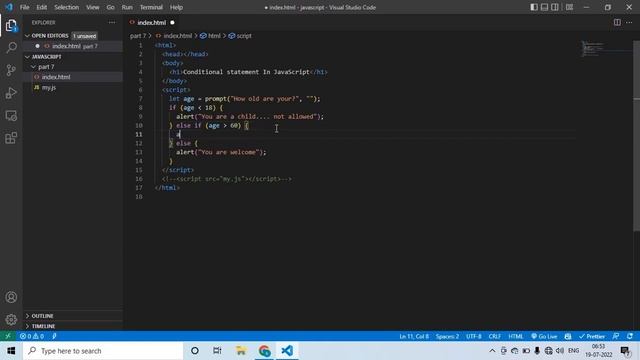
Task: Toggle secondary side bar layout icon
Action: point(555,7)
